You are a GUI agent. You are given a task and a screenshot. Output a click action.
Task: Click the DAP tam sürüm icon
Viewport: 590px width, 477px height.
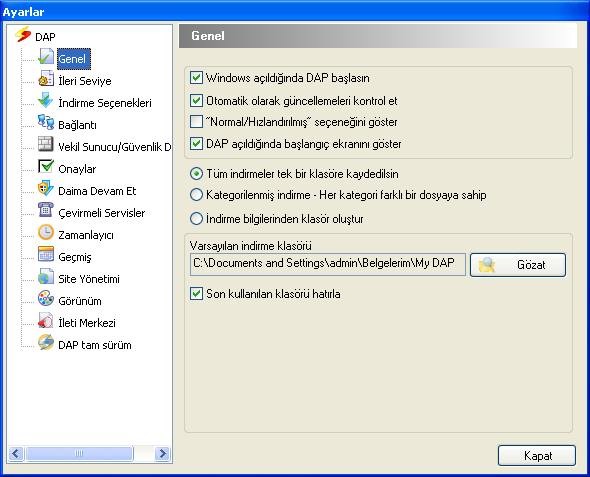click(46, 342)
